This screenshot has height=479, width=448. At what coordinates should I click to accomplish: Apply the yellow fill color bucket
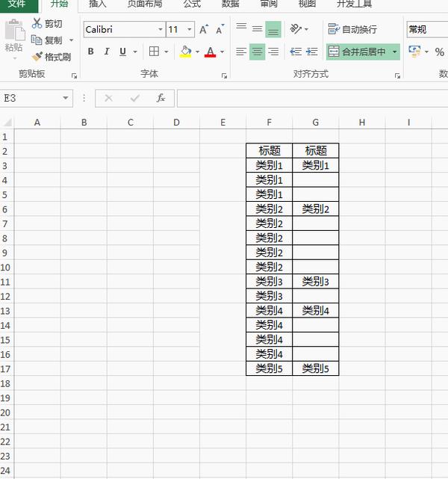tap(186, 52)
